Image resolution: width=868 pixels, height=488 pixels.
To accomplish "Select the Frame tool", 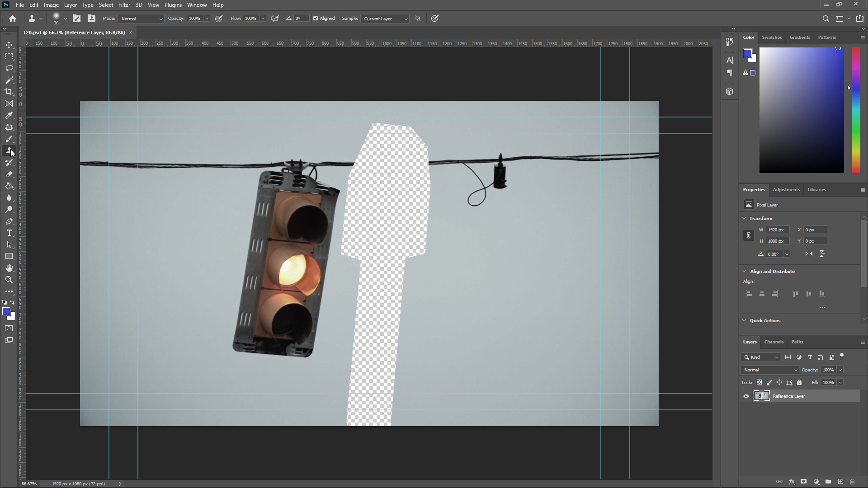I will click(x=9, y=103).
